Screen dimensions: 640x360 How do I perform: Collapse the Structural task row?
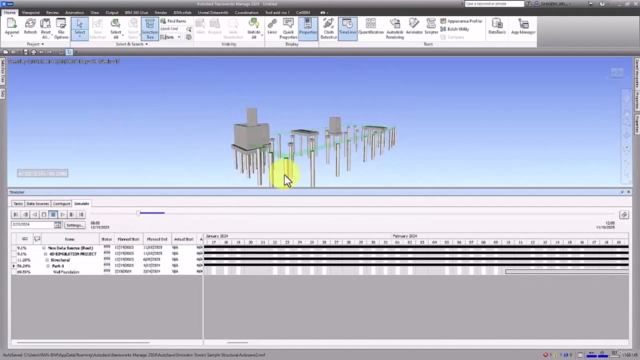[47, 260]
